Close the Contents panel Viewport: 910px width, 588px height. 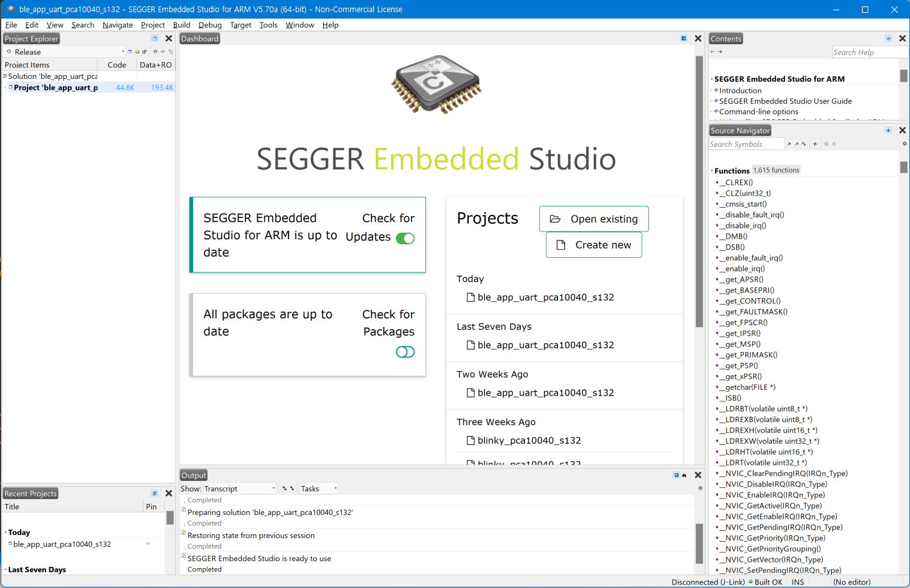click(902, 38)
